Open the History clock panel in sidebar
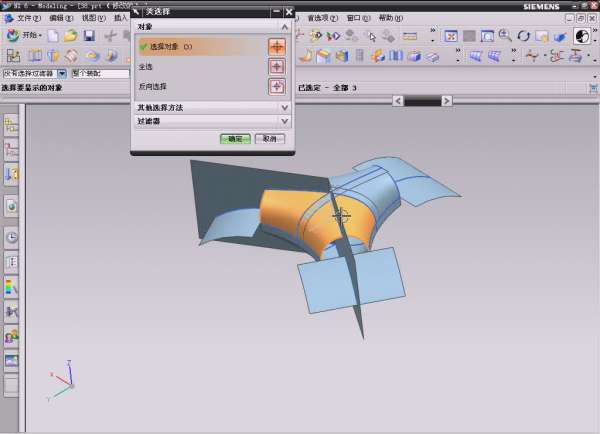Viewport: 600px width, 434px height. [x=12, y=238]
